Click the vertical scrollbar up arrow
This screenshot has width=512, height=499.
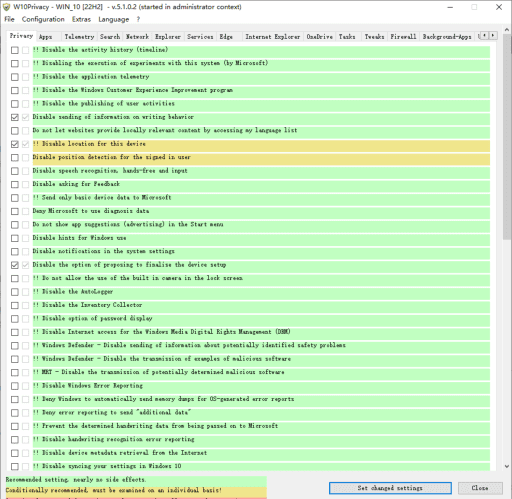pos(507,30)
